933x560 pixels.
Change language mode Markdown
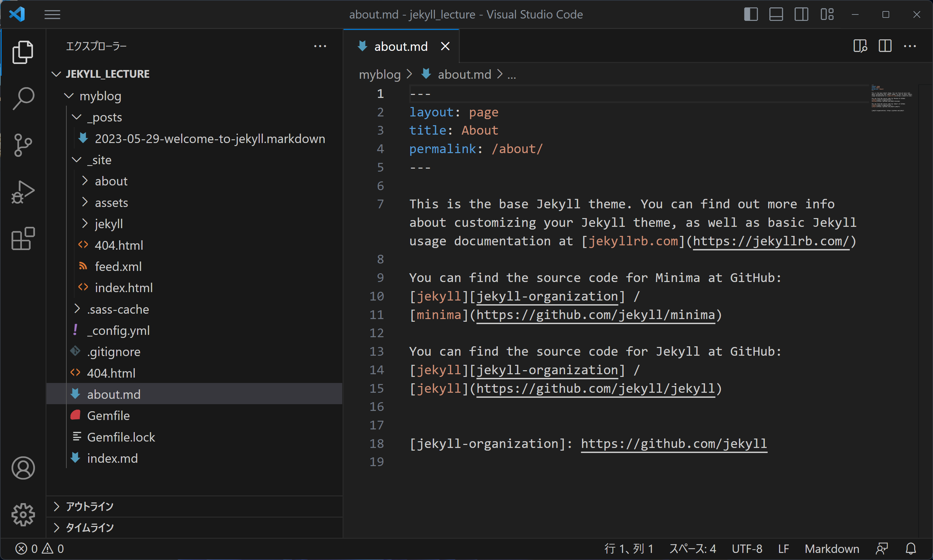coord(832,548)
